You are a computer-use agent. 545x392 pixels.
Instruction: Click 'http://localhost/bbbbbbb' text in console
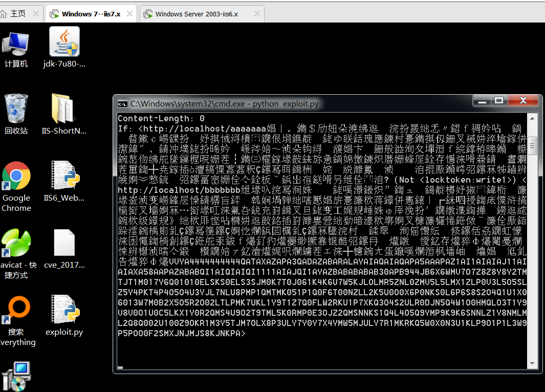click(x=179, y=190)
